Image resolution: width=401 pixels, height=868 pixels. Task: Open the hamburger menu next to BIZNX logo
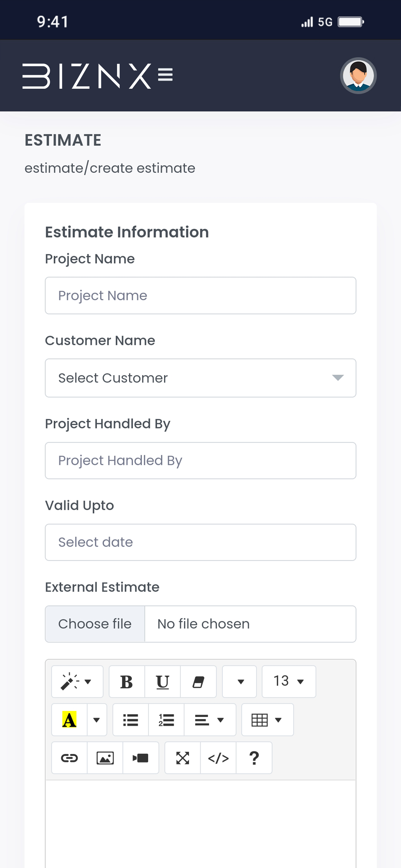click(x=165, y=75)
